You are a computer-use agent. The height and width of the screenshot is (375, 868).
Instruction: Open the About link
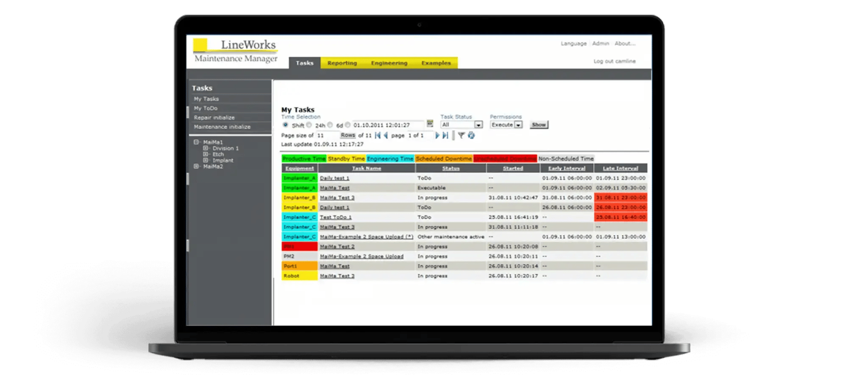pos(625,43)
